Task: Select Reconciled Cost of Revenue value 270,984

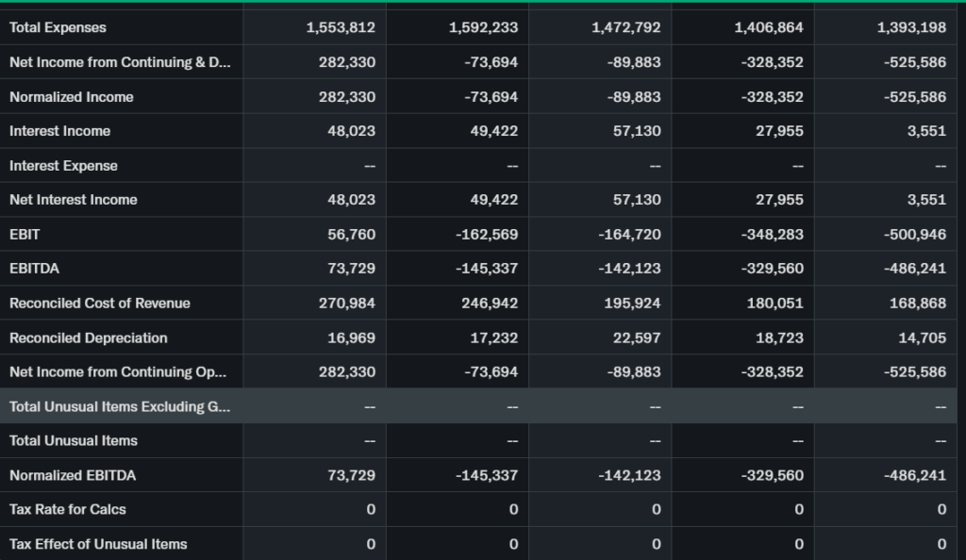Action: (x=347, y=304)
